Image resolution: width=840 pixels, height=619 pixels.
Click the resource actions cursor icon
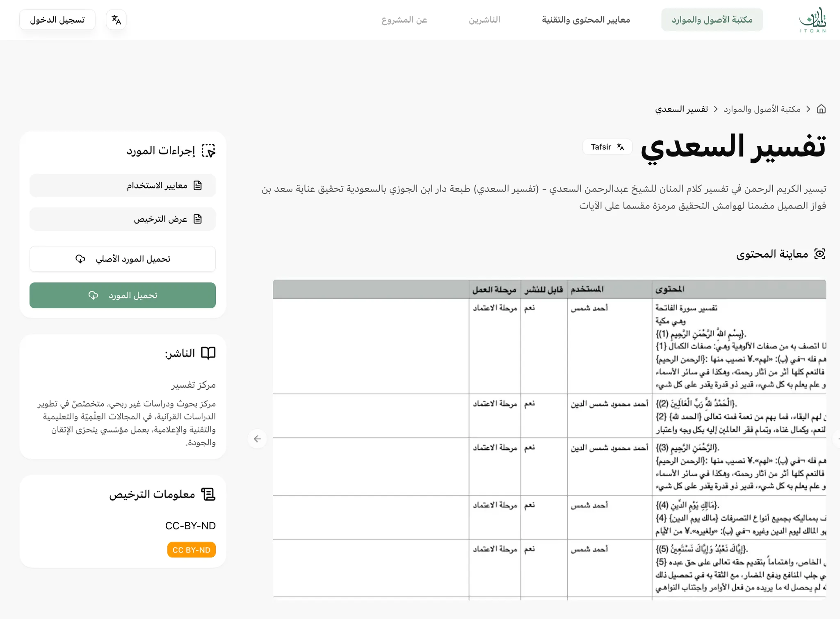208,151
